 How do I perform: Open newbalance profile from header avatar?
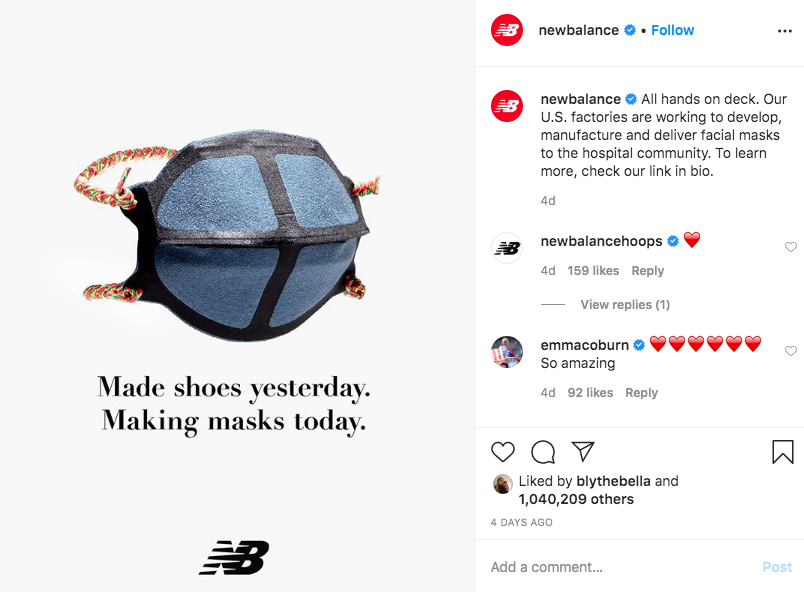point(507,30)
